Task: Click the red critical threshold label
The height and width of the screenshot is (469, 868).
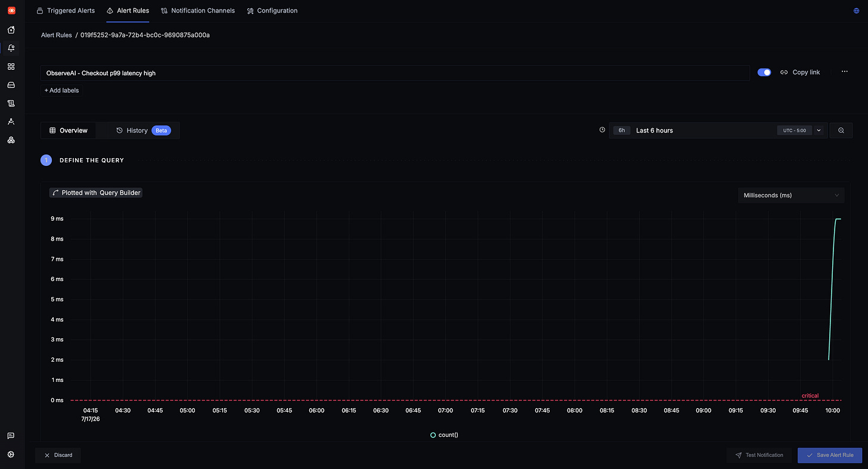Action: pyautogui.click(x=810, y=396)
